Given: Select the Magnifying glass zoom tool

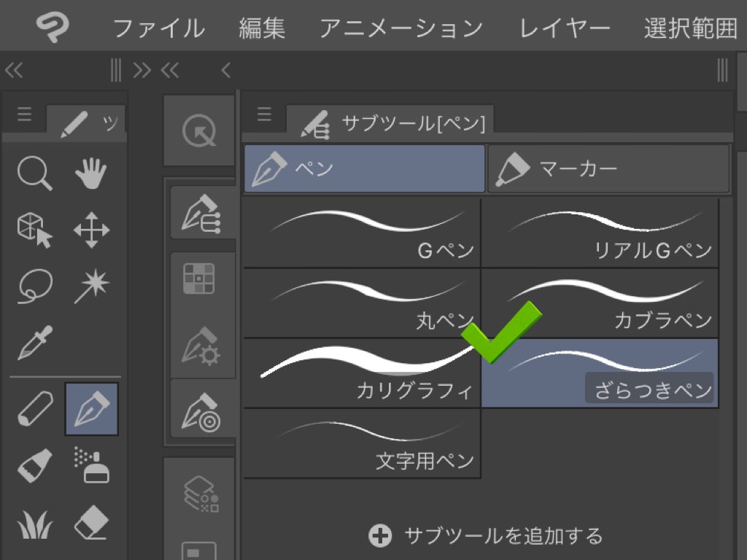Looking at the screenshot, I should point(34,174).
